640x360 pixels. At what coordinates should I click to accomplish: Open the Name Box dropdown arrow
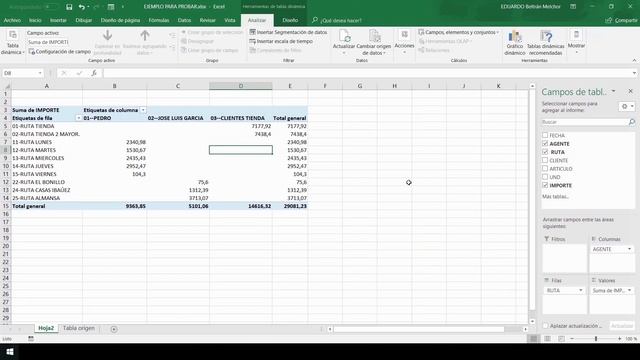pyautogui.click(x=40, y=73)
